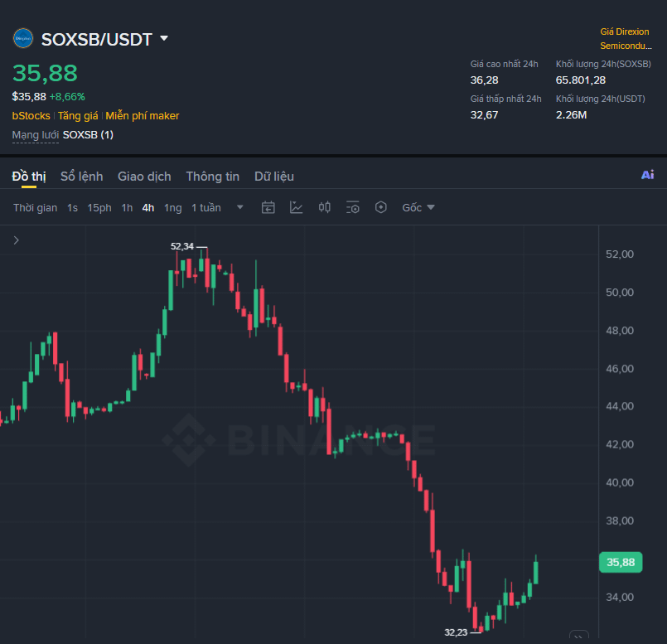
Task: Expand the drawing tools sidebar chevron
Action: 17,240
